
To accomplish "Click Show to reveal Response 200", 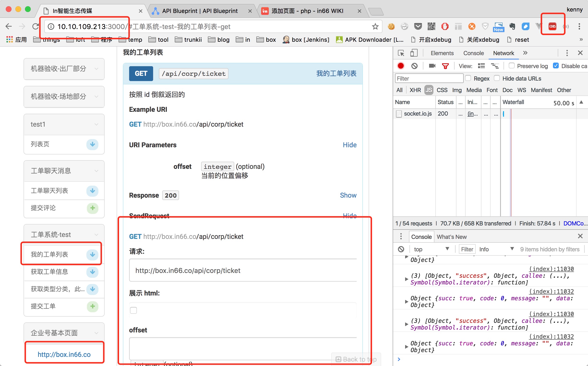I will tap(348, 195).
